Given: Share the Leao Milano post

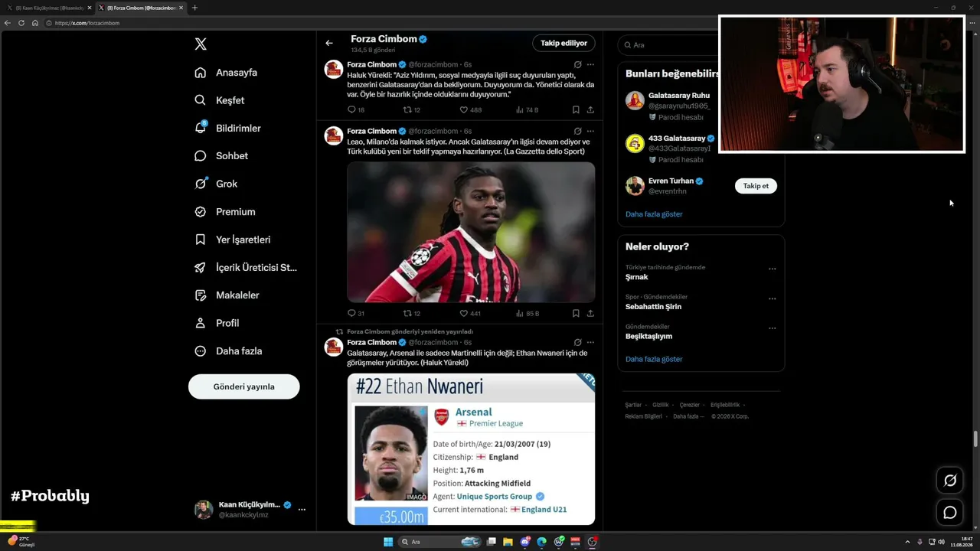Looking at the screenshot, I should tap(590, 314).
